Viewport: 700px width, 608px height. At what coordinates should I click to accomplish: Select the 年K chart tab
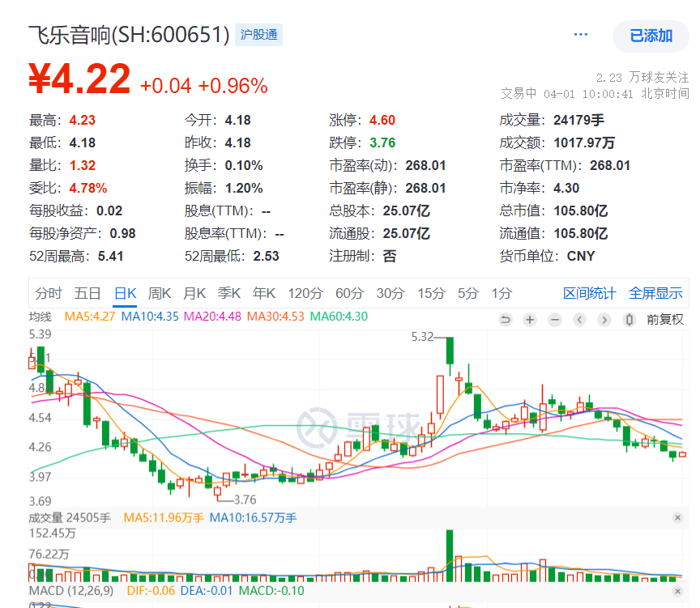click(x=264, y=293)
